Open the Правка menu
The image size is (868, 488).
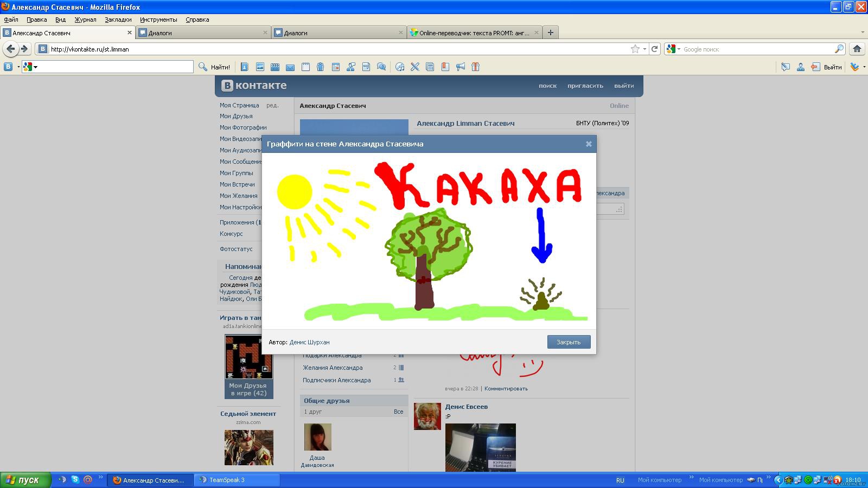coord(36,20)
